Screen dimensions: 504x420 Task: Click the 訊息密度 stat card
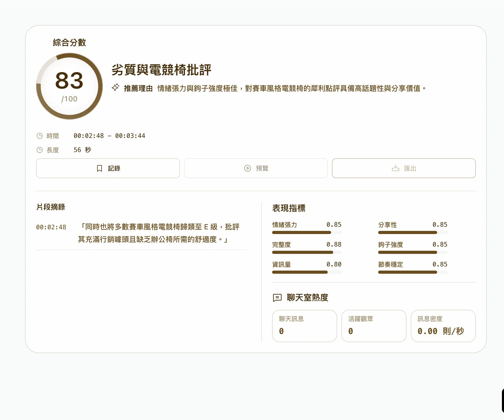[443, 326]
